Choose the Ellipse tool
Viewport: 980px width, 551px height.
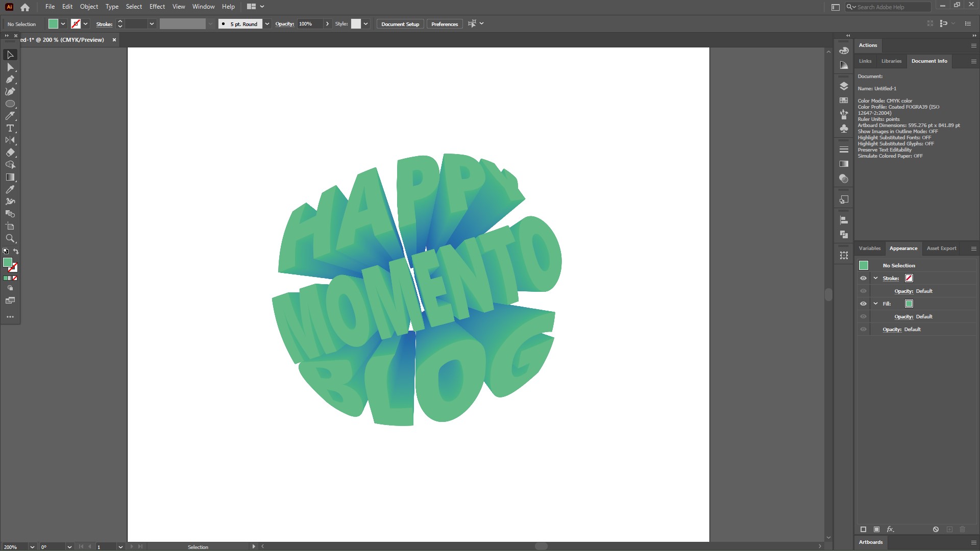(x=10, y=104)
